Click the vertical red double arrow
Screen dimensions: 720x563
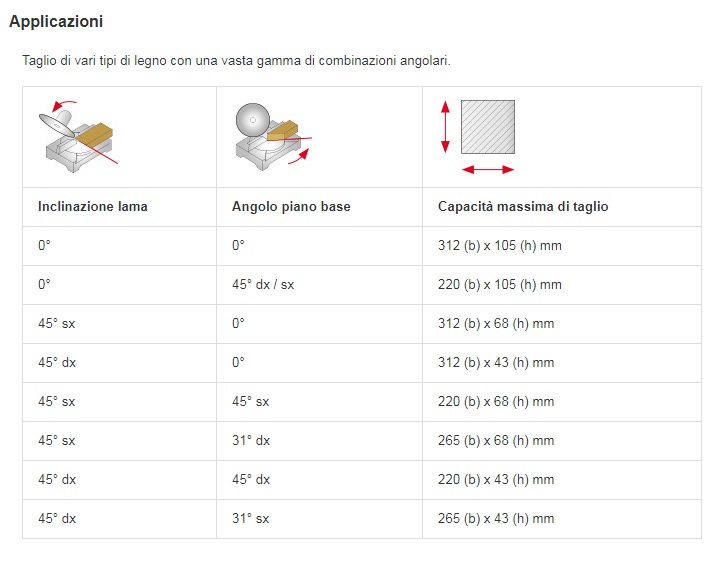[445, 127]
